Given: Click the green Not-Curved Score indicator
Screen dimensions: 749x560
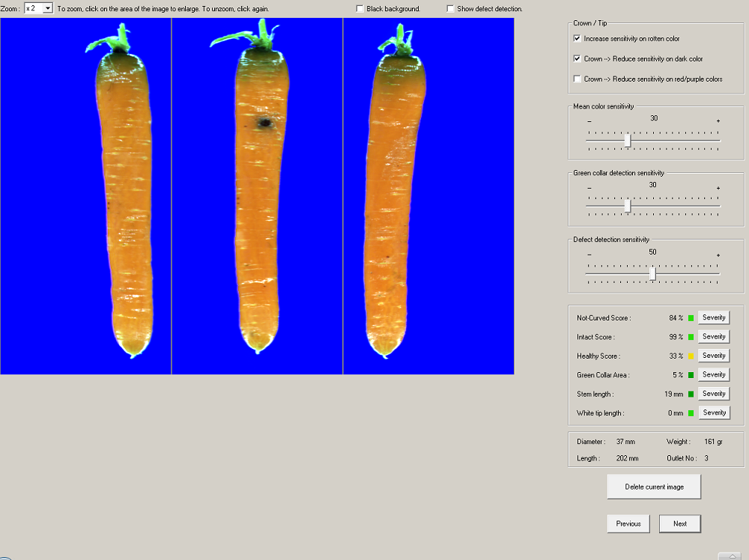Looking at the screenshot, I should point(691,318).
